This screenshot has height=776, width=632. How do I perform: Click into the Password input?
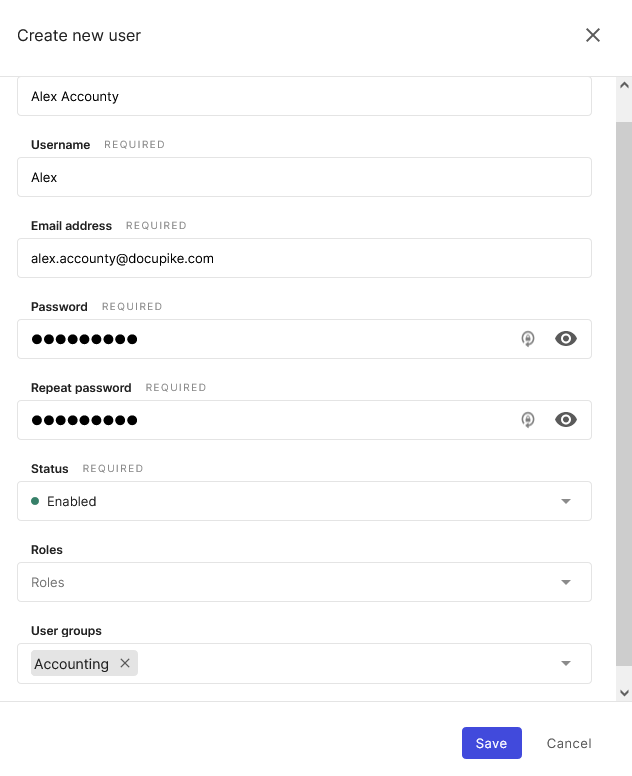point(260,339)
